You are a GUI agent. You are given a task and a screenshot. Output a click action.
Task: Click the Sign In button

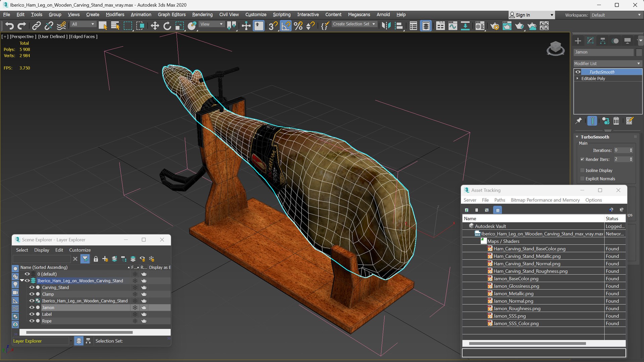532,15
